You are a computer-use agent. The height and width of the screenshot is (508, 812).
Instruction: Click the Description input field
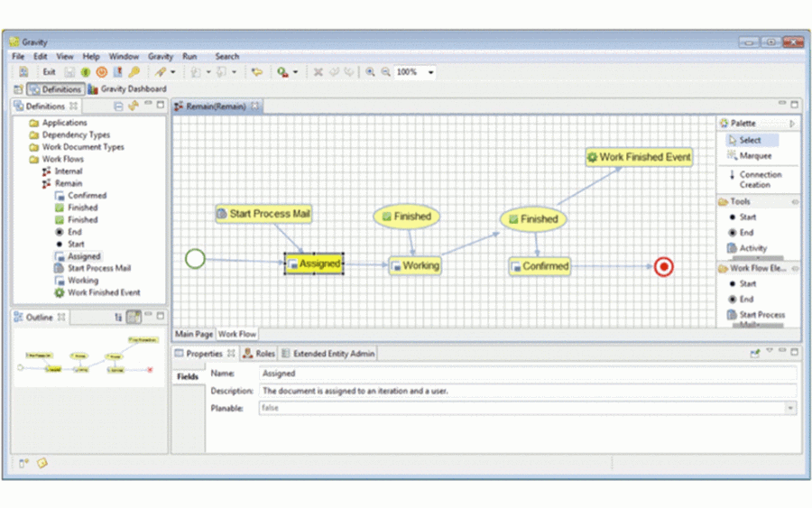pyautogui.click(x=527, y=391)
